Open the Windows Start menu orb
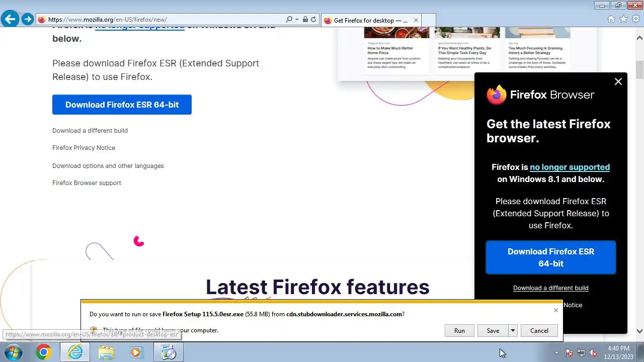This screenshot has width=644, height=362. [x=13, y=352]
